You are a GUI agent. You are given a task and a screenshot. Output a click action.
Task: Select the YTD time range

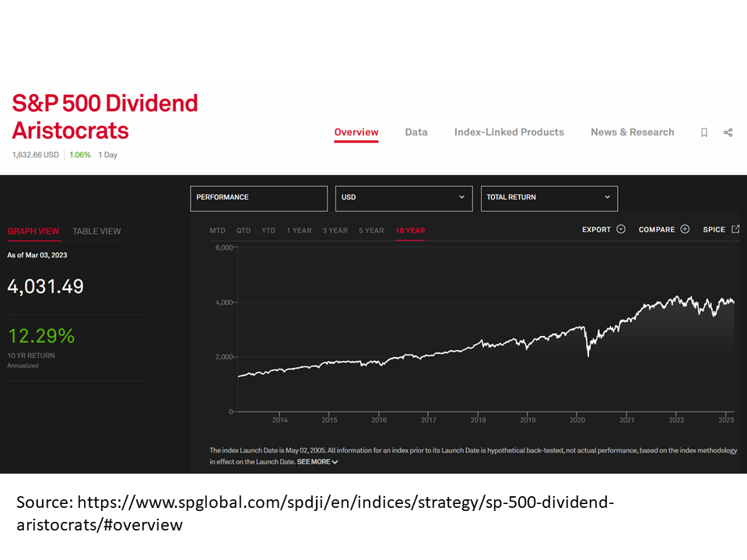pyautogui.click(x=268, y=230)
